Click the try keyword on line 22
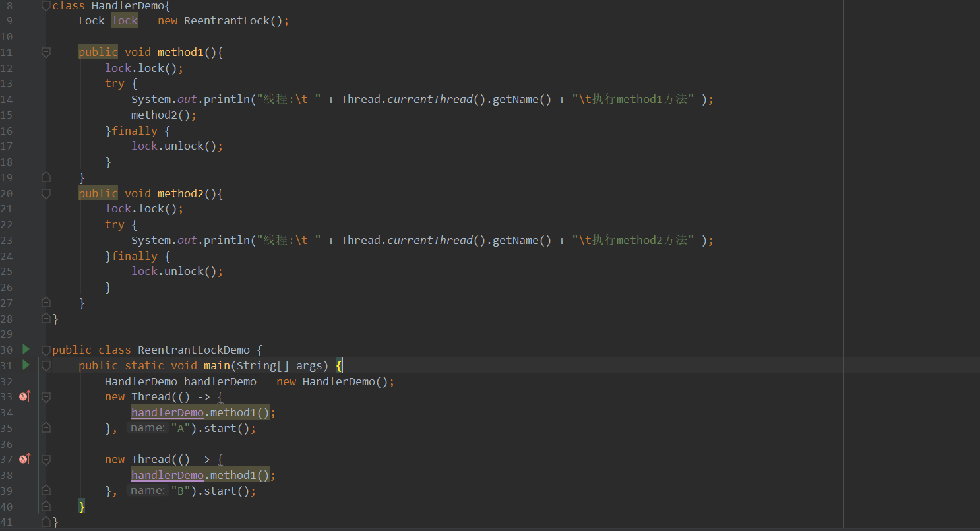Image resolution: width=980 pixels, height=531 pixels. 115,224
